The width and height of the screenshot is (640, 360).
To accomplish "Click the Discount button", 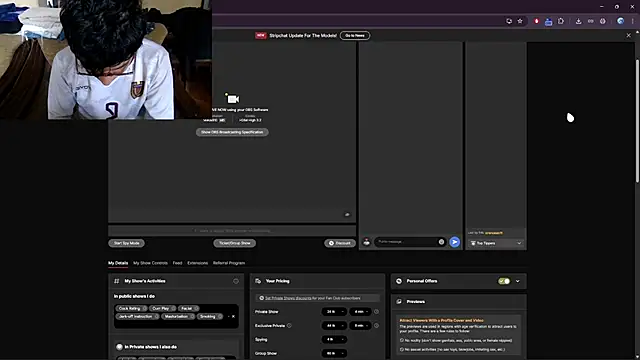I will (x=340, y=243).
